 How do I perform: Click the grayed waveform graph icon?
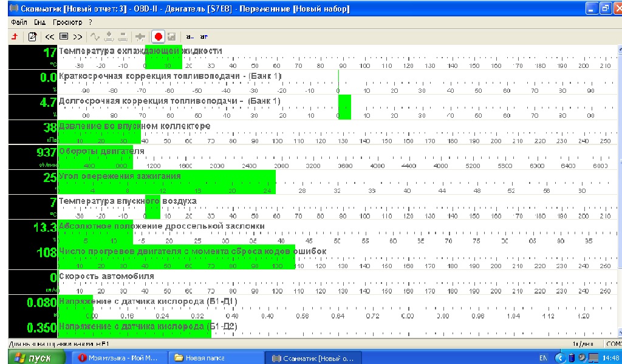coord(94,37)
